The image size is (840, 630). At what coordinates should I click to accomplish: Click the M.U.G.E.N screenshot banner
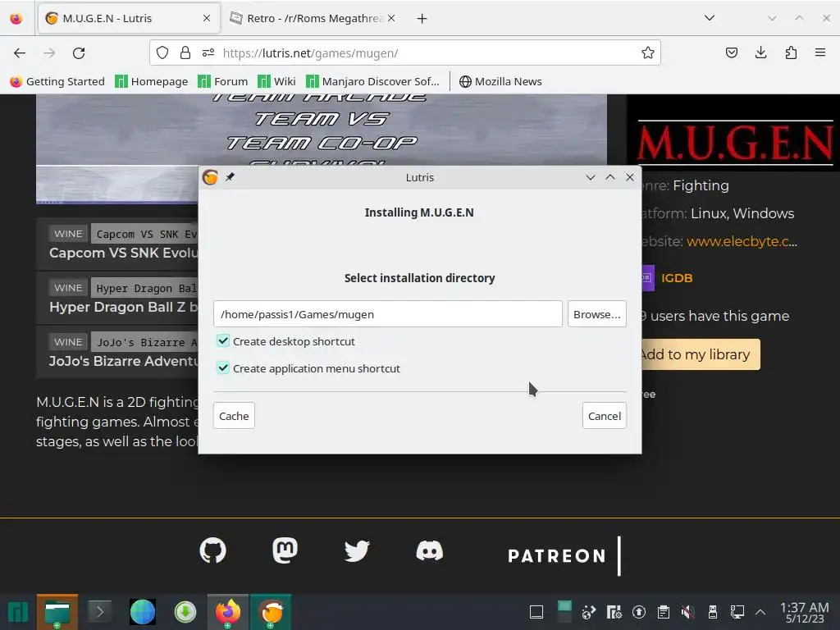[322, 130]
